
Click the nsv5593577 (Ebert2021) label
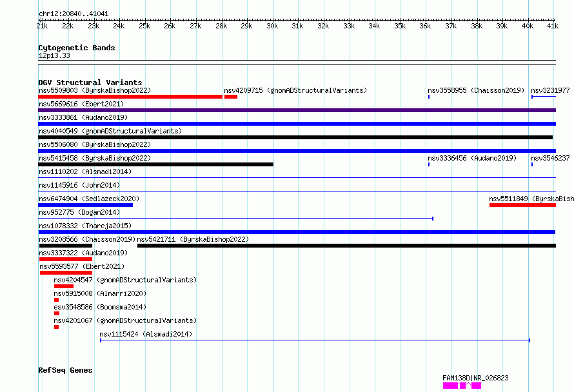click(x=82, y=266)
